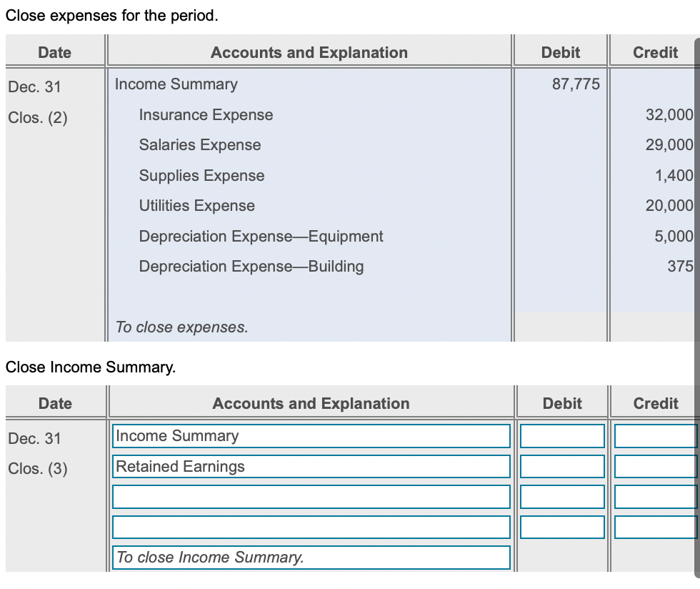The image size is (700, 589).
Task: Click the Debit field of third blank row
Action: pyautogui.click(x=561, y=496)
